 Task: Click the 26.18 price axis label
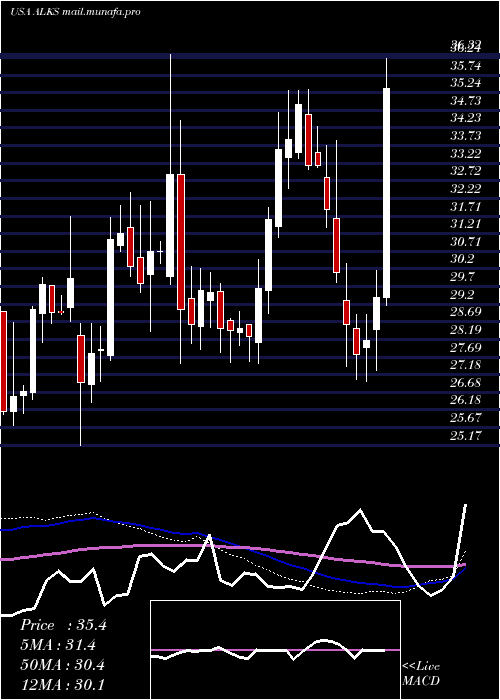466,400
